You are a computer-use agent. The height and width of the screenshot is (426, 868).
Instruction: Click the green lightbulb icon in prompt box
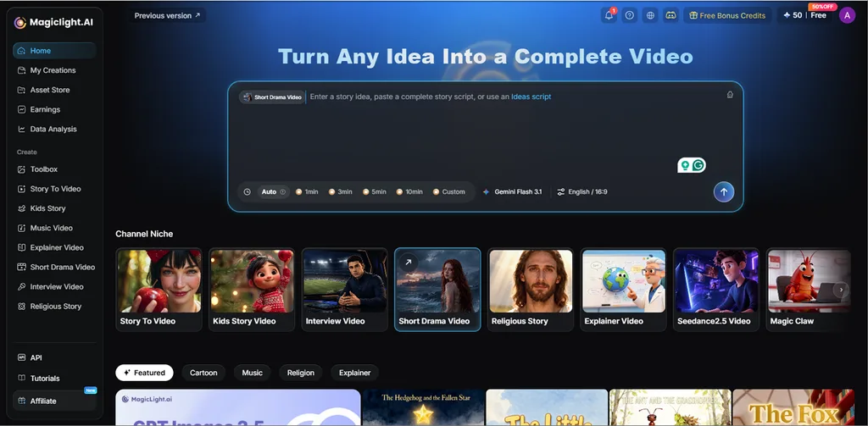coord(685,165)
